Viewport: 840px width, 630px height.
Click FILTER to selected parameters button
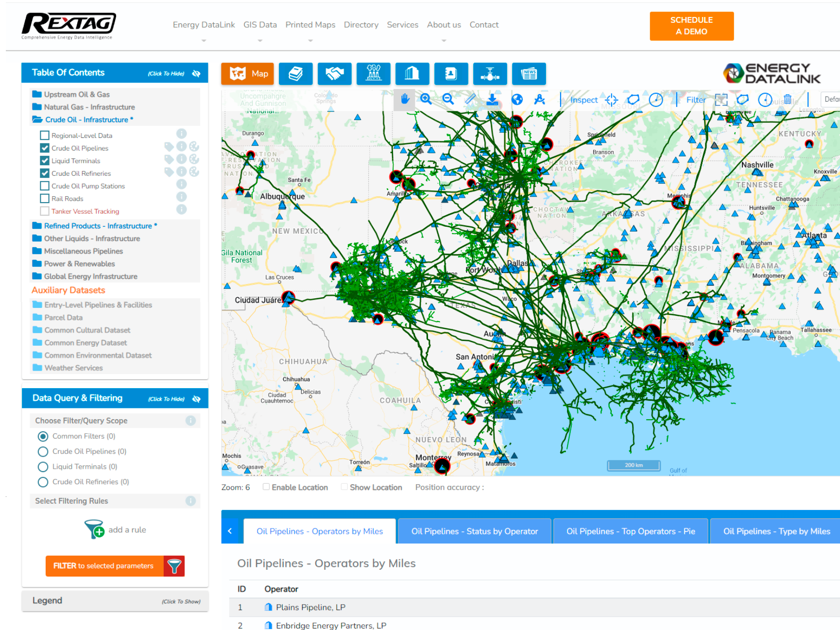pos(115,566)
